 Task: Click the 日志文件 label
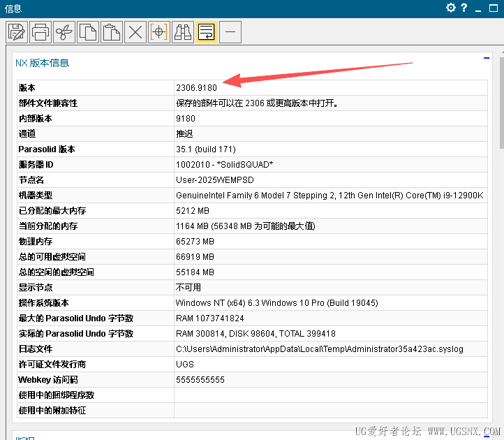tap(36, 349)
